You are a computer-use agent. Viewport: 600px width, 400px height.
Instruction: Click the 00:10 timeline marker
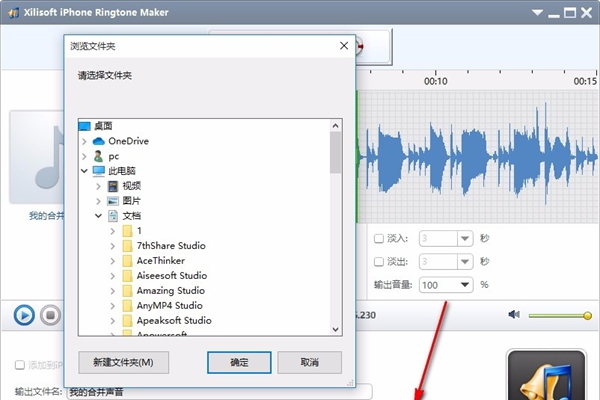point(435,81)
